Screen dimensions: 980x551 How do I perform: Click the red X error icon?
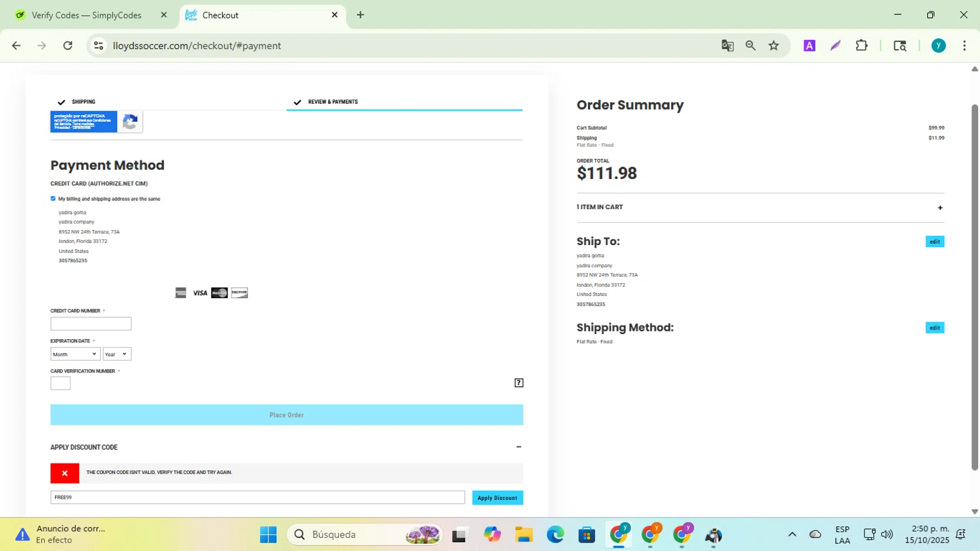click(x=65, y=473)
